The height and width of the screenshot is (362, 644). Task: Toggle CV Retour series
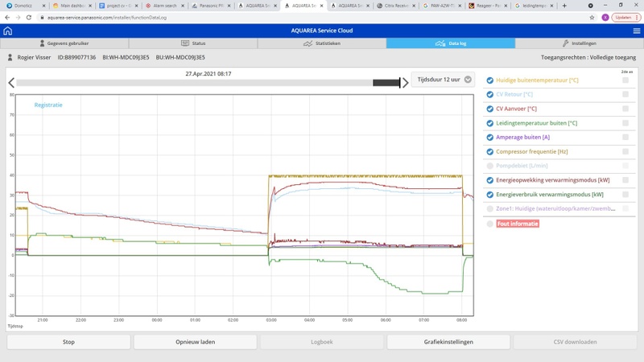pyautogui.click(x=490, y=94)
